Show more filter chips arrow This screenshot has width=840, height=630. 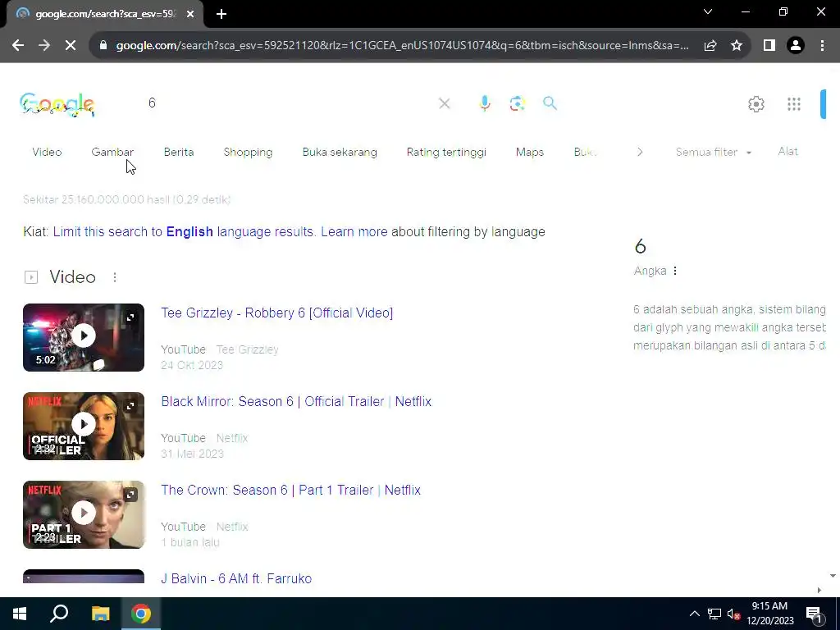click(x=640, y=152)
